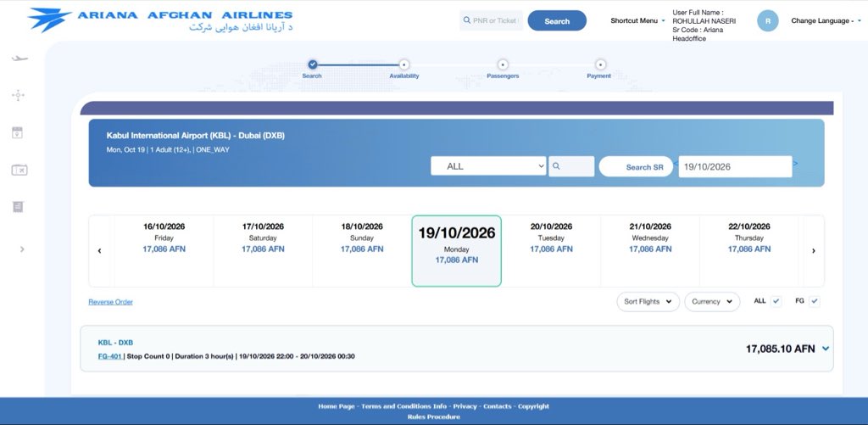
Task: Open the flight ticket icon in sidebar
Action: [19, 170]
